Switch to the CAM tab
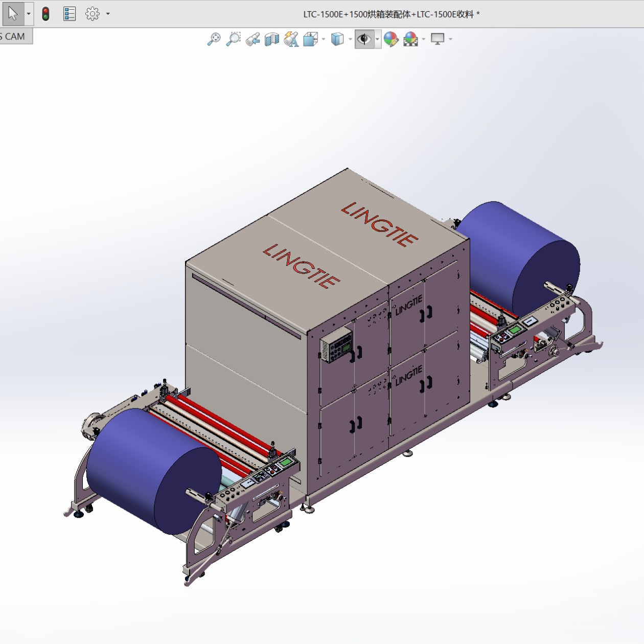 click(x=15, y=36)
